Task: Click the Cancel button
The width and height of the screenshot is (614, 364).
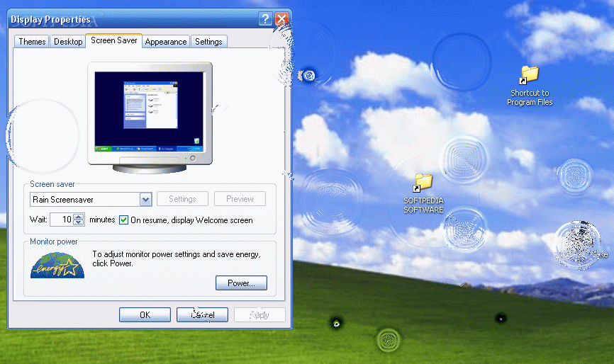Action: tap(202, 314)
